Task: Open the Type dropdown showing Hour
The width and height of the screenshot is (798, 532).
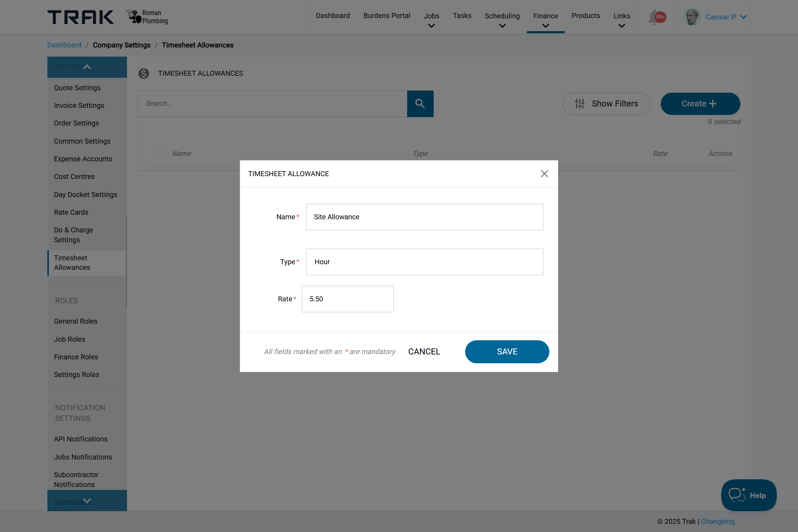Action: pos(424,262)
